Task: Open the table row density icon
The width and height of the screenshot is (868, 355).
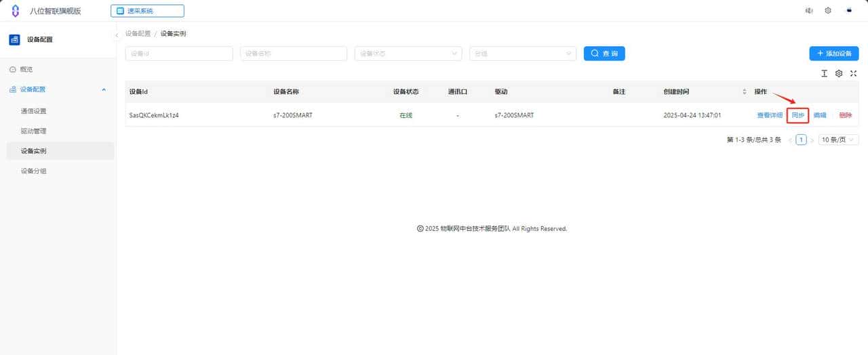Action: pos(825,73)
